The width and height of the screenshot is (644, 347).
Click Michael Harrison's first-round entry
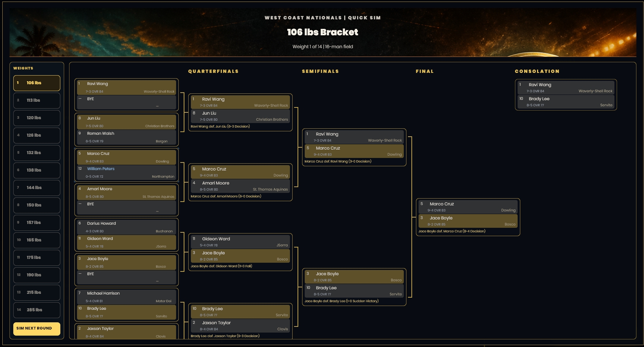[x=126, y=297]
